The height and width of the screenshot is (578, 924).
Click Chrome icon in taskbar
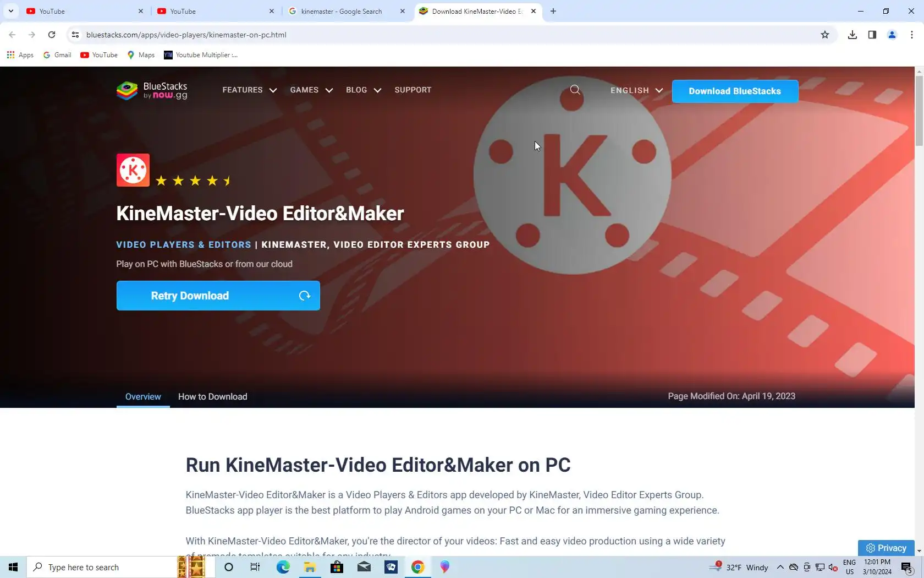point(418,567)
